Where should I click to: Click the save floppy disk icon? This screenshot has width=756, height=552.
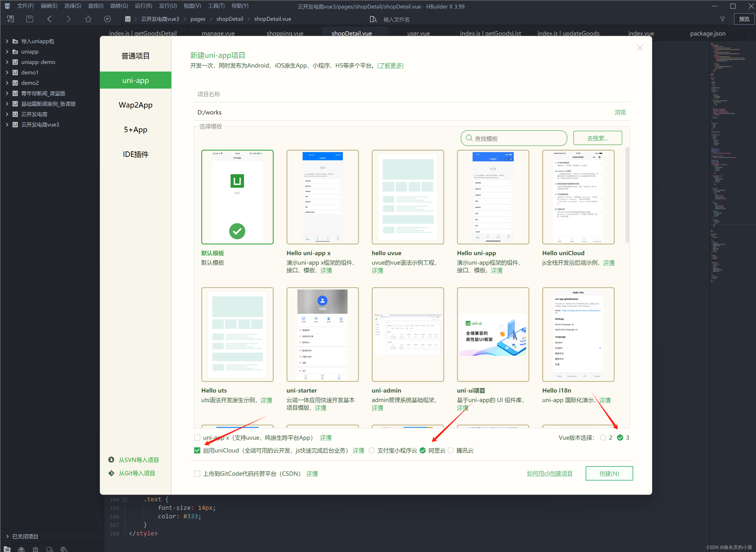coord(30,19)
